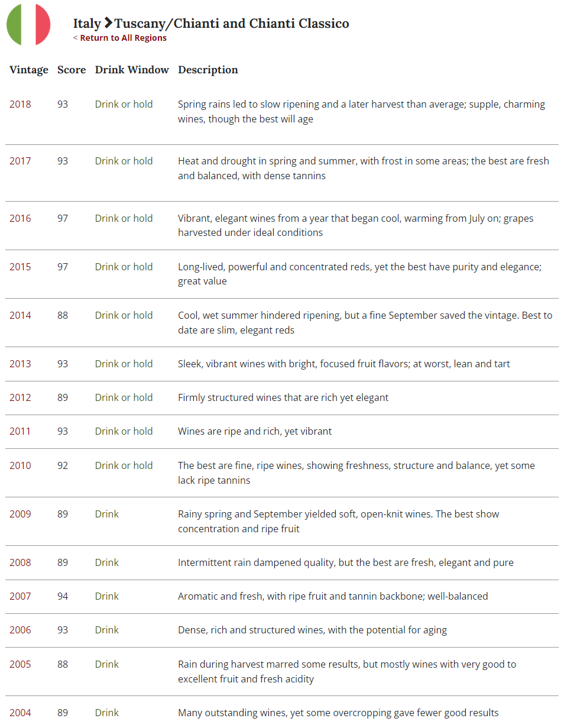
Task: Click the 2010 vintage link
Action: point(20,465)
